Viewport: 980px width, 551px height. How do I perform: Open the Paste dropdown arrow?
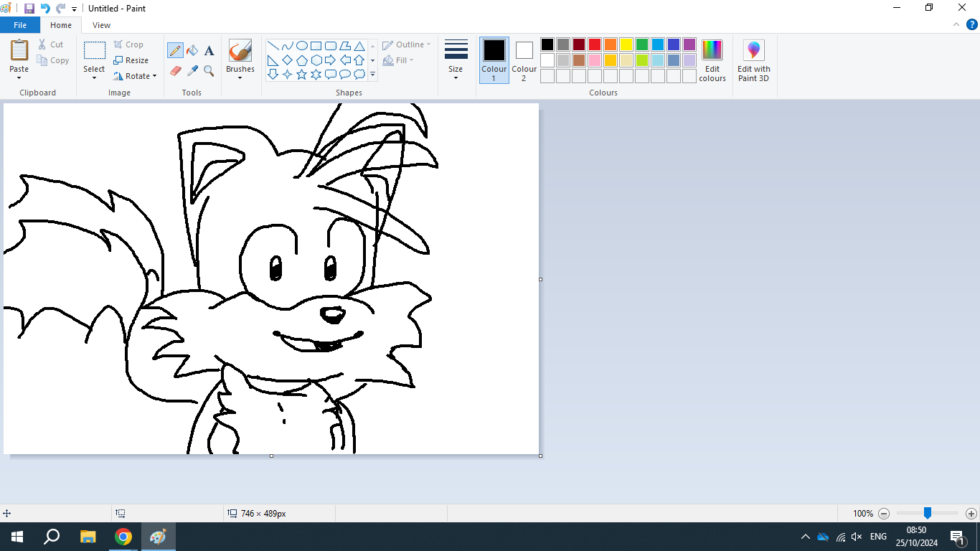(19, 77)
